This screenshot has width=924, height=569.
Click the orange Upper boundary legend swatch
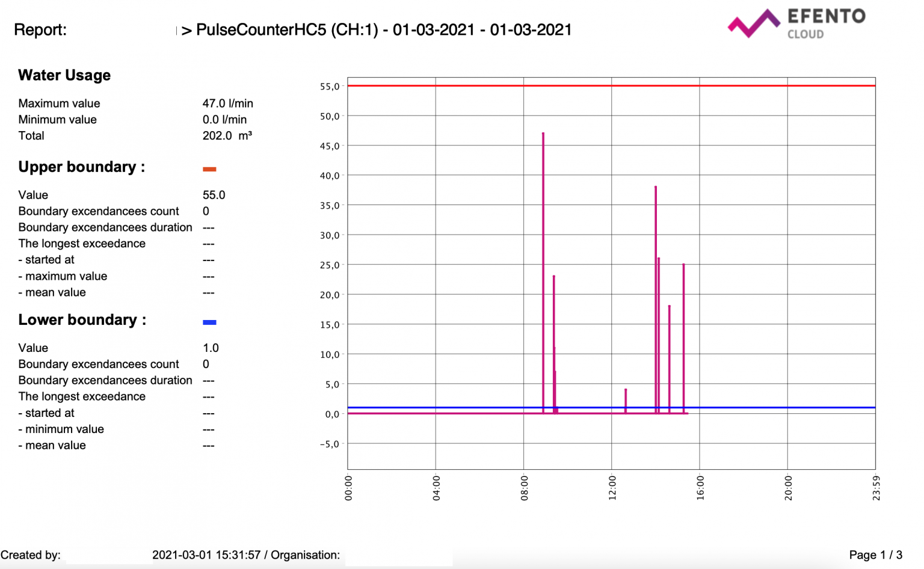(x=209, y=169)
